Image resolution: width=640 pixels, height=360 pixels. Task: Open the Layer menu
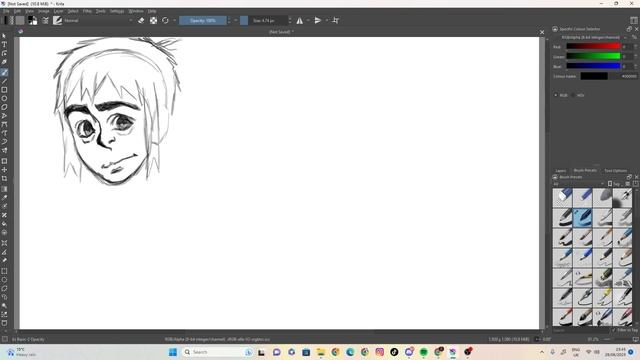click(x=58, y=11)
